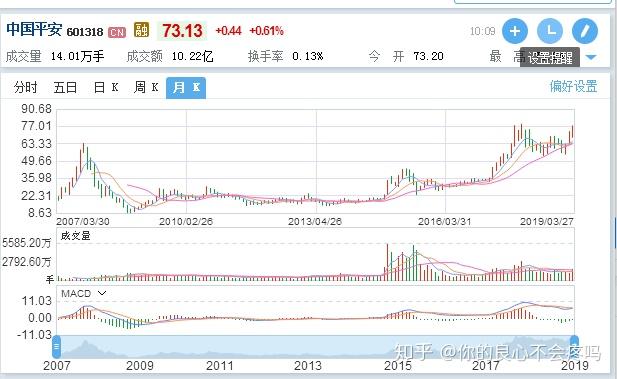Click the blue pencil edit icon
Viewport: 617px width, 379px height.
[585, 31]
